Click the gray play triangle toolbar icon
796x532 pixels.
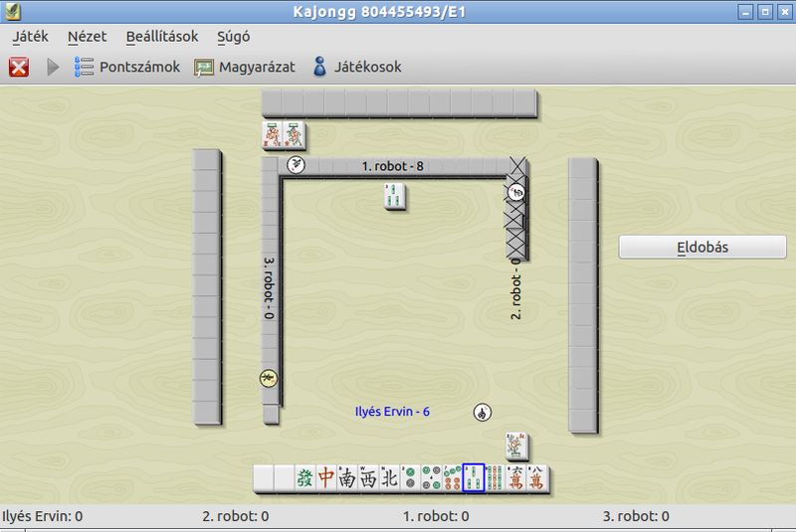point(53,67)
